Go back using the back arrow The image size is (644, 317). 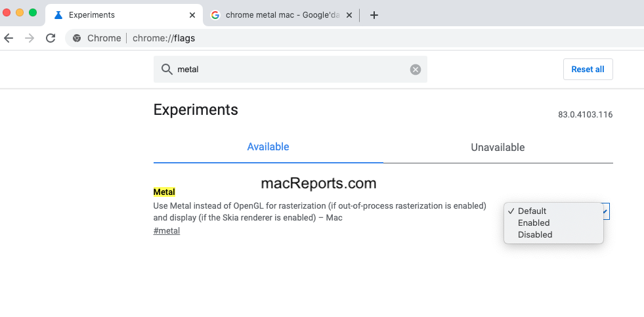tap(9, 38)
